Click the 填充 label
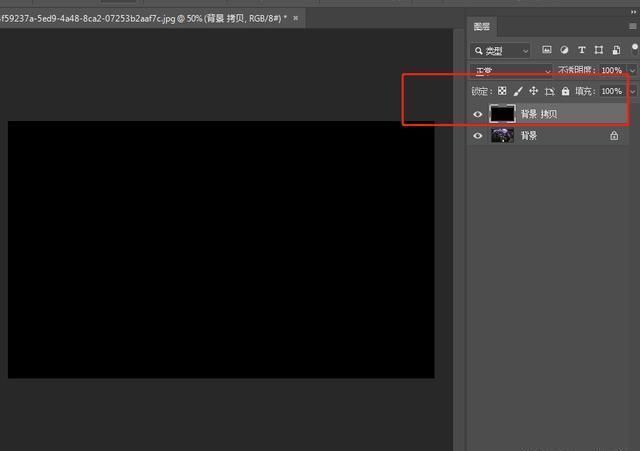640x451 pixels. coord(585,91)
